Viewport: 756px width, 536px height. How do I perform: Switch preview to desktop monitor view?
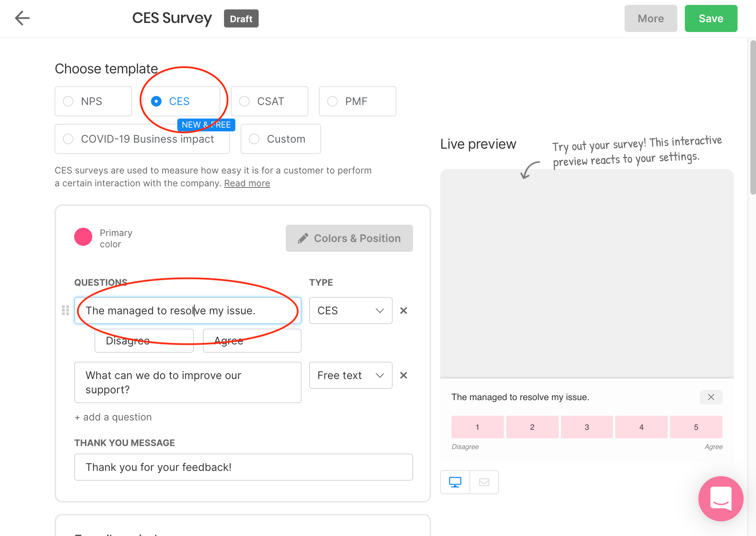[x=455, y=482]
